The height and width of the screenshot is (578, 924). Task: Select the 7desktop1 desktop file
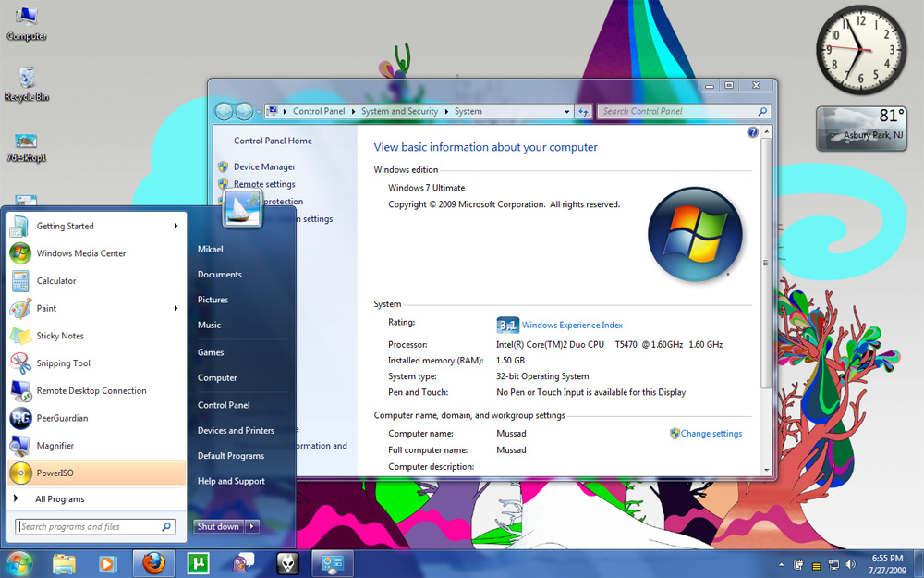(x=27, y=147)
